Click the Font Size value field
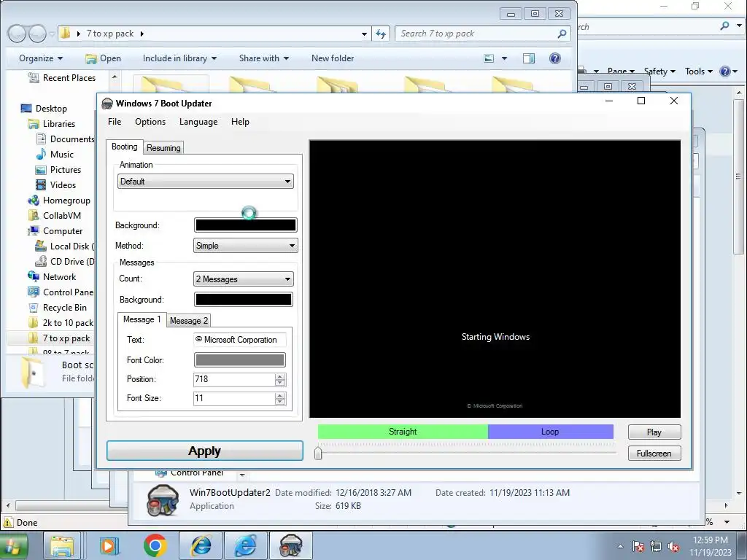The image size is (747, 560). 233,398
